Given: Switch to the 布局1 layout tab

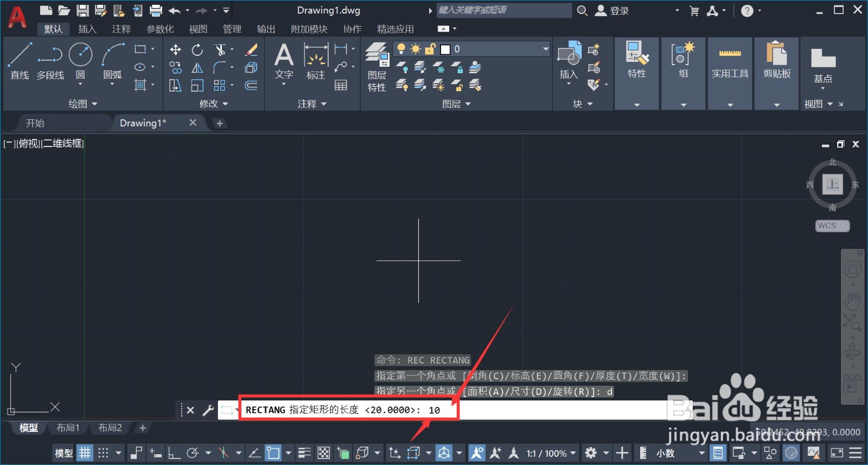Looking at the screenshot, I should click(x=68, y=428).
